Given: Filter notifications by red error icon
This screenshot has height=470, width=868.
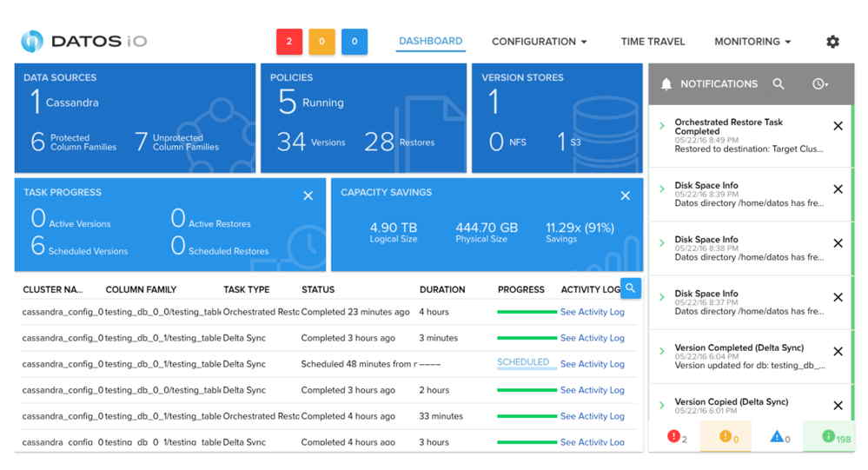Looking at the screenshot, I should point(677,437).
